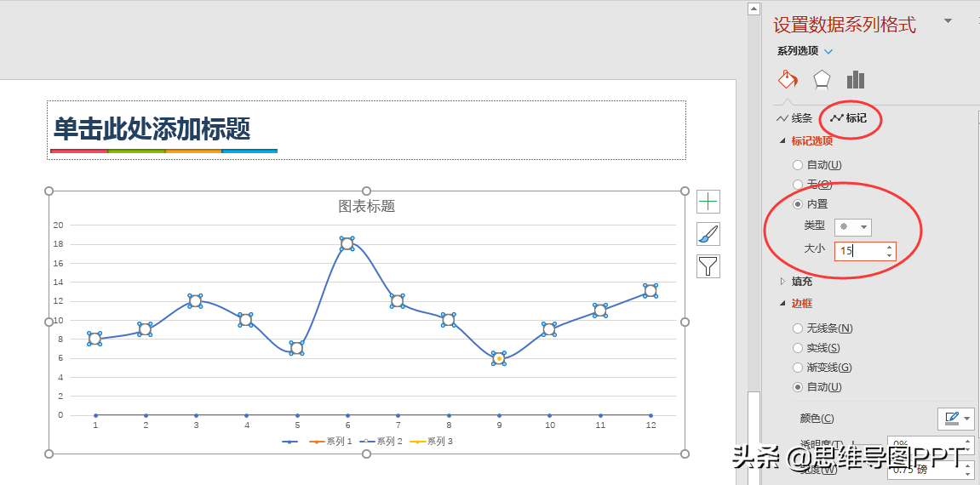Open the Fill & Line paint bucket tab
The image size is (980, 485).
click(788, 79)
